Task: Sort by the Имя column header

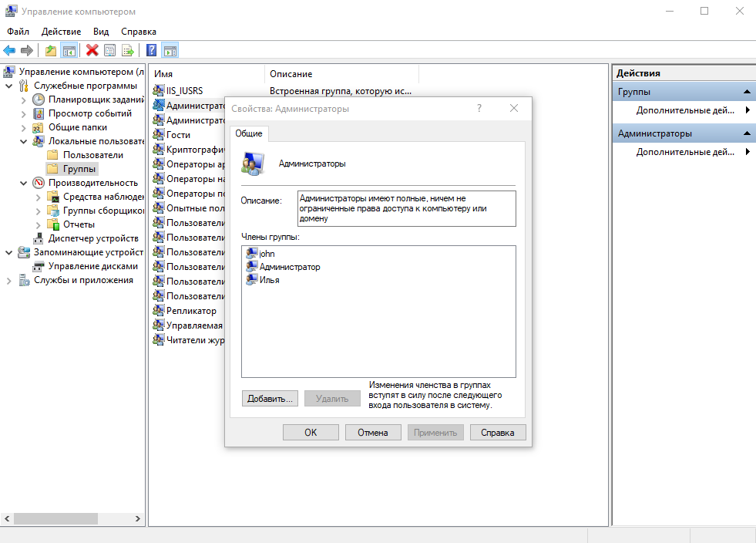Action: pos(207,74)
